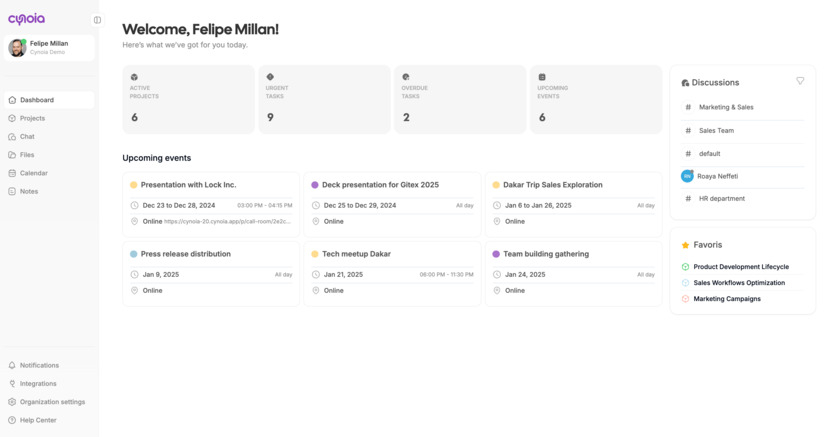Click the purple dot on Team building gathering
This screenshot has width=840, height=437.
(x=496, y=254)
